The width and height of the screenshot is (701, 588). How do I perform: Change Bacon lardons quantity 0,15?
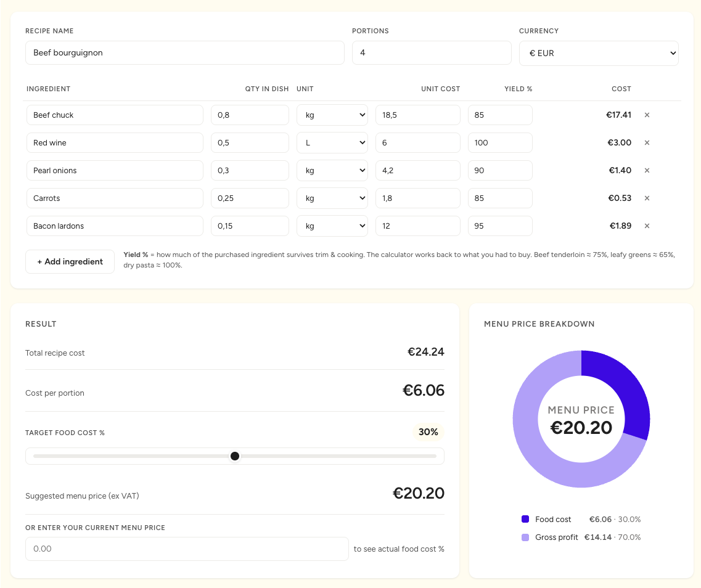point(250,226)
